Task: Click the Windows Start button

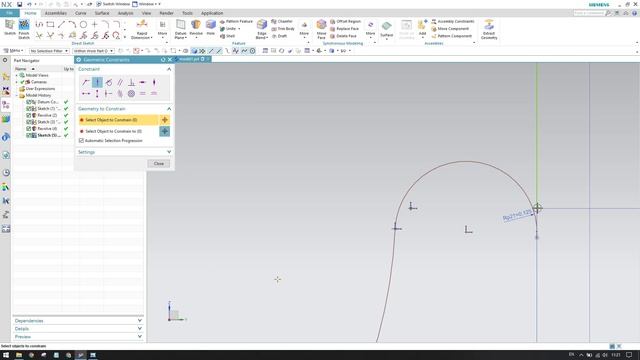Action: point(6,355)
